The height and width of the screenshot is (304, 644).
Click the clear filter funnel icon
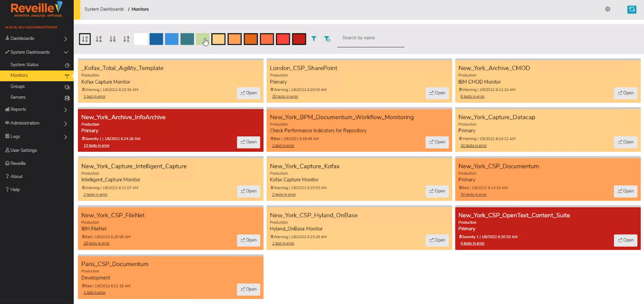327,39
